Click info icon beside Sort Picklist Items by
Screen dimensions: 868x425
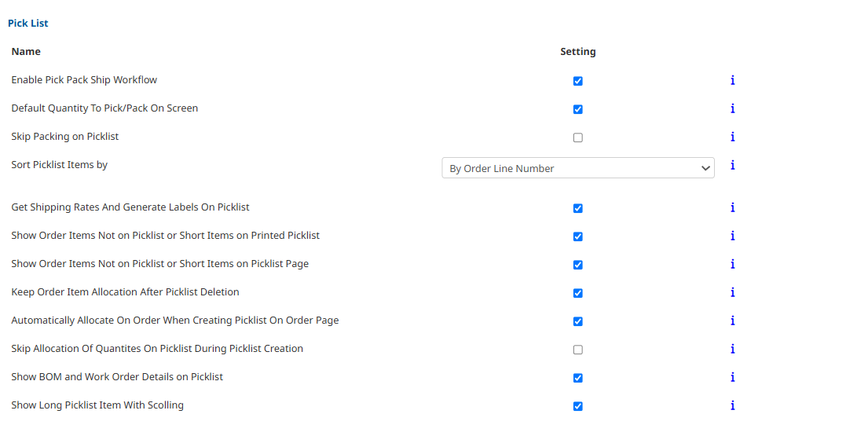(x=732, y=165)
